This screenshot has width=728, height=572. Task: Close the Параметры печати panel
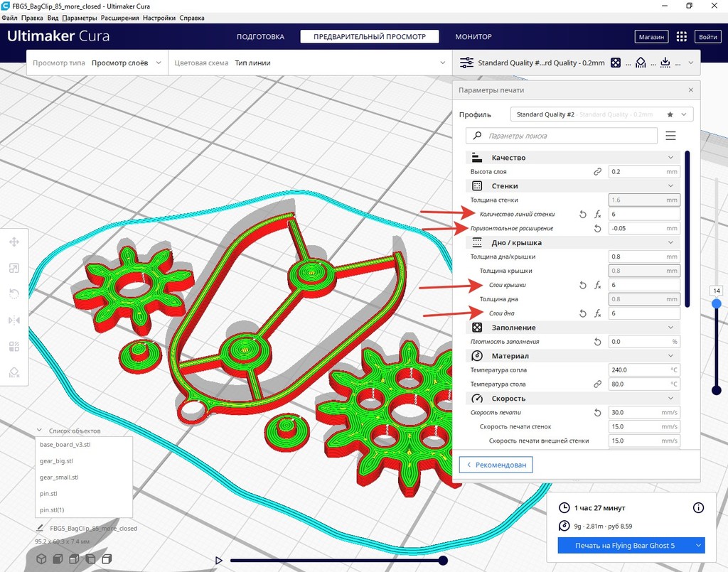pyautogui.click(x=691, y=90)
